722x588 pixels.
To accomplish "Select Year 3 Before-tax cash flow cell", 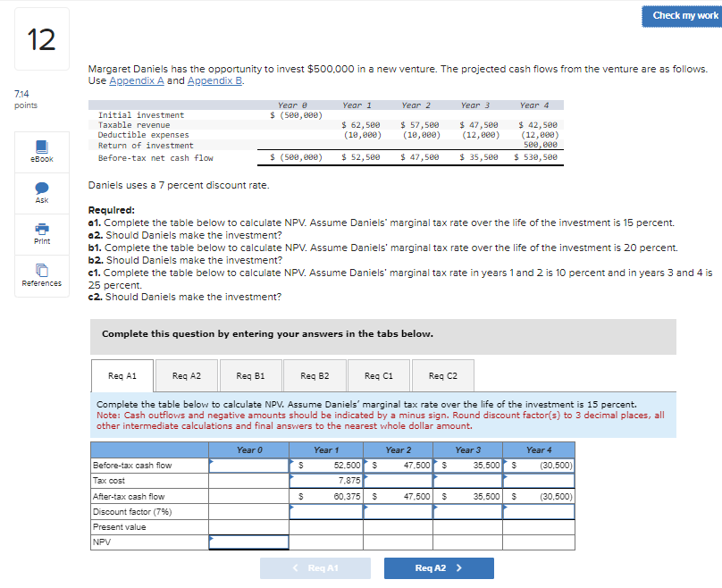I will click(468, 465).
